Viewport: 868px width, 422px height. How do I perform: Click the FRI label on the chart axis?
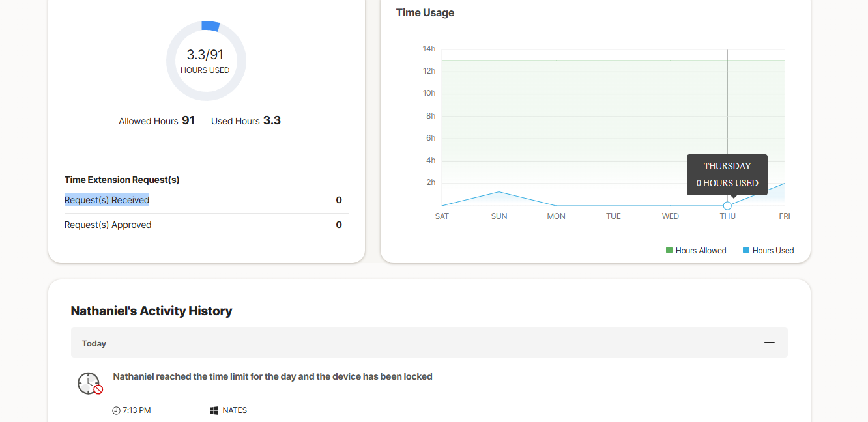tap(784, 216)
